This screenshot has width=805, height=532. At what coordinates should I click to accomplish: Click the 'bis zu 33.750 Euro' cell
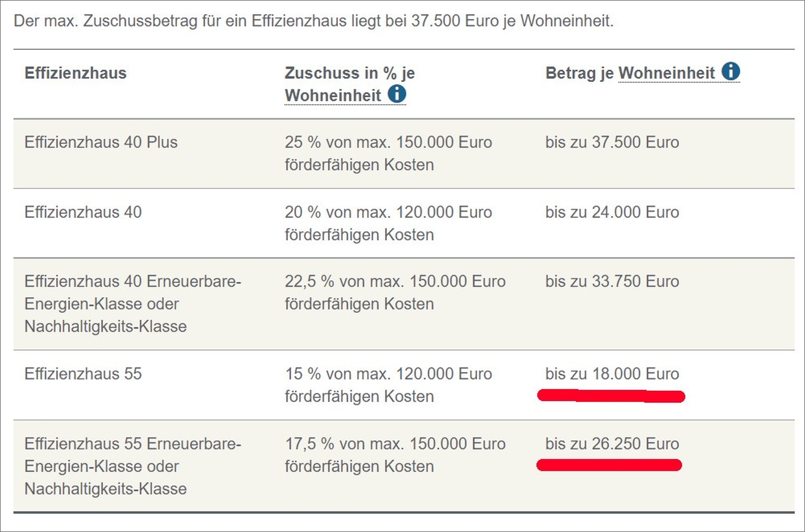coord(612,281)
